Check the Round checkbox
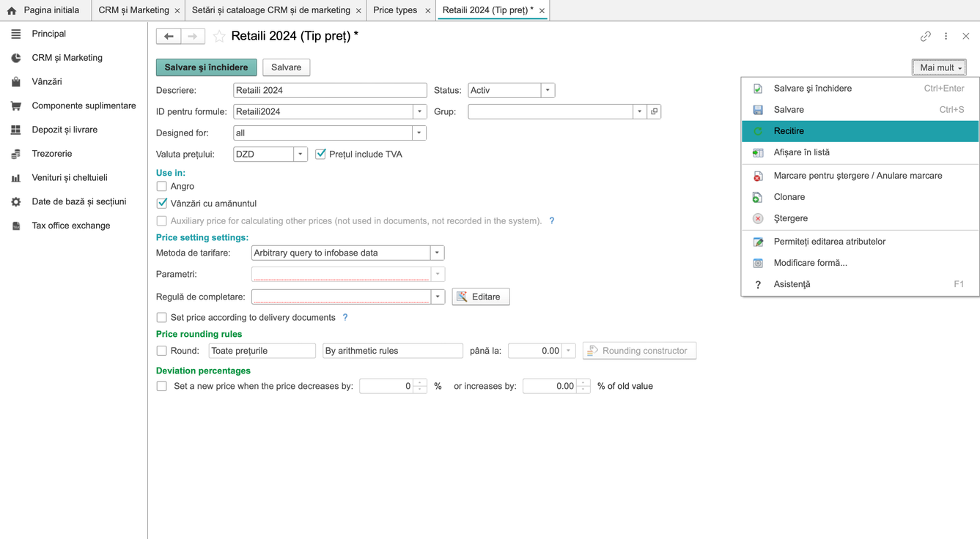The height and width of the screenshot is (539, 980). click(x=162, y=351)
